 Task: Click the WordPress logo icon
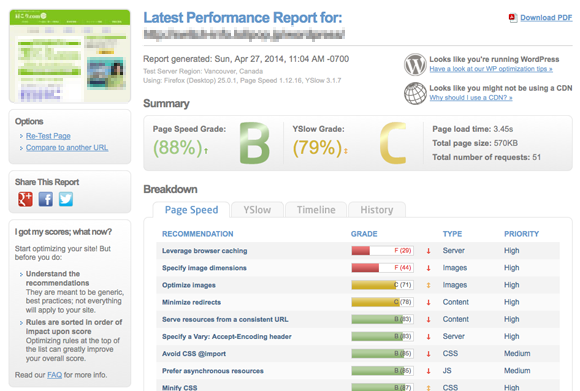tap(415, 64)
